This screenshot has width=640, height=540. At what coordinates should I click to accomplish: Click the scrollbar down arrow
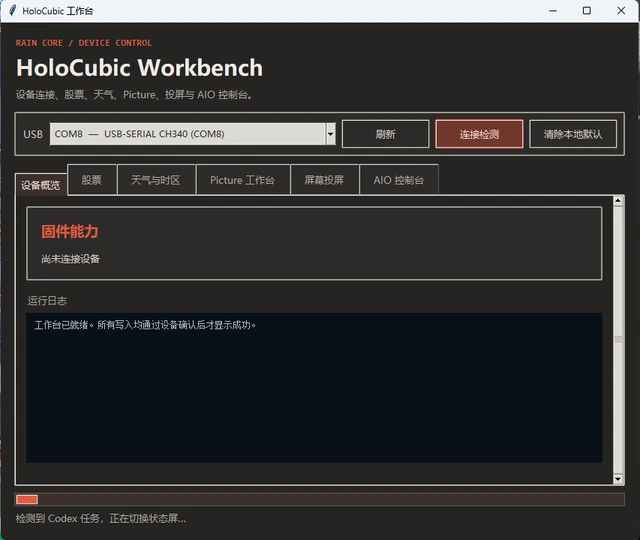618,479
